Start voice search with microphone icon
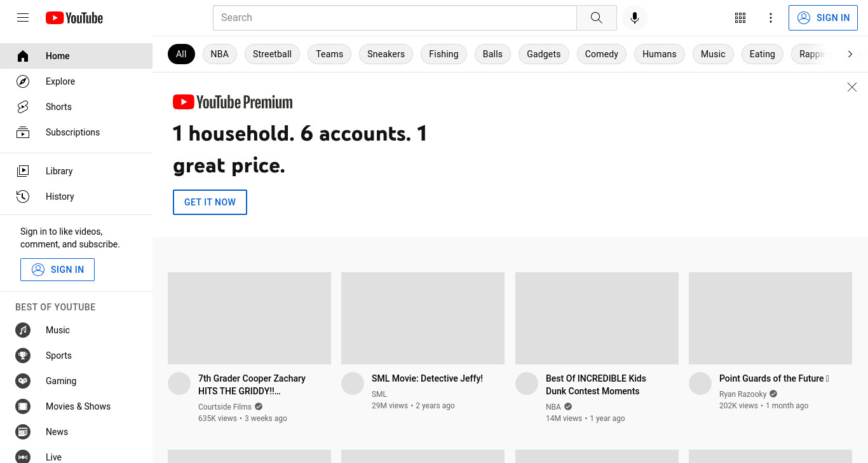This screenshot has width=868, height=463. coord(634,18)
